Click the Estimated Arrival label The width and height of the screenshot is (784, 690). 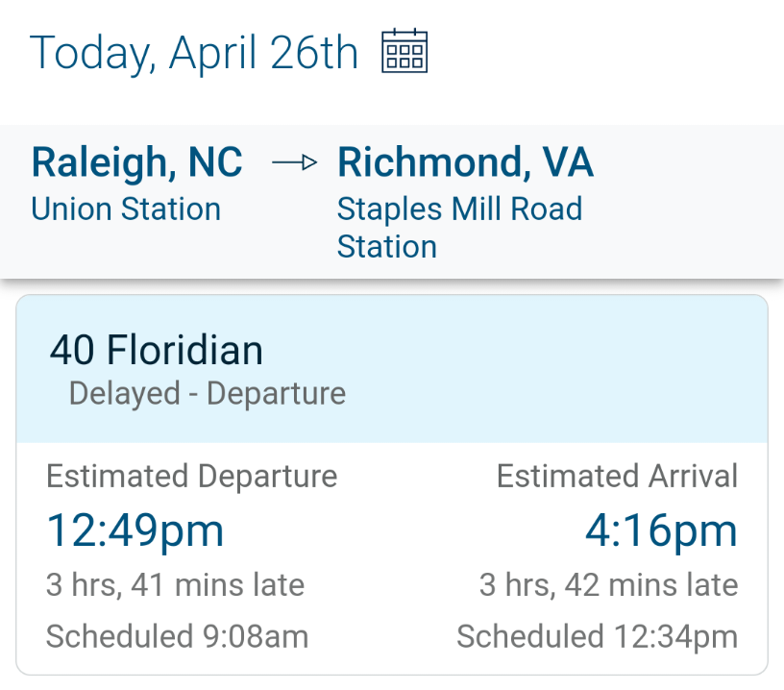click(617, 476)
